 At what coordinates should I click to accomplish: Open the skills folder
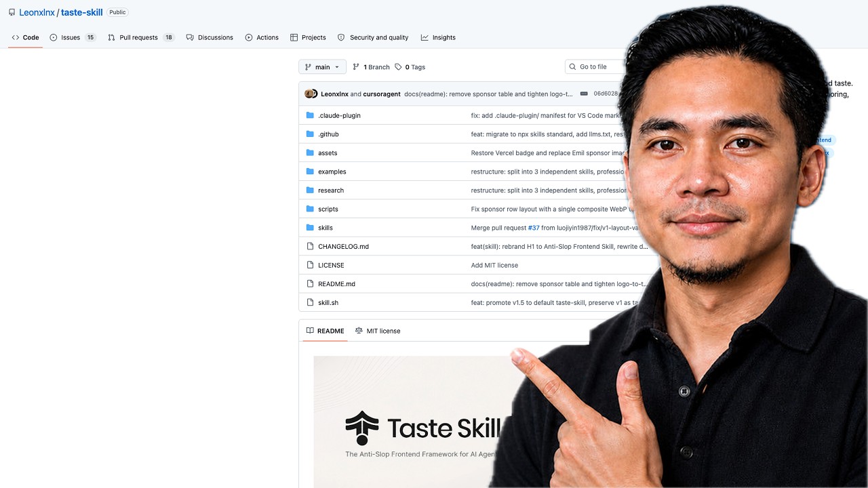click(325, 228)
